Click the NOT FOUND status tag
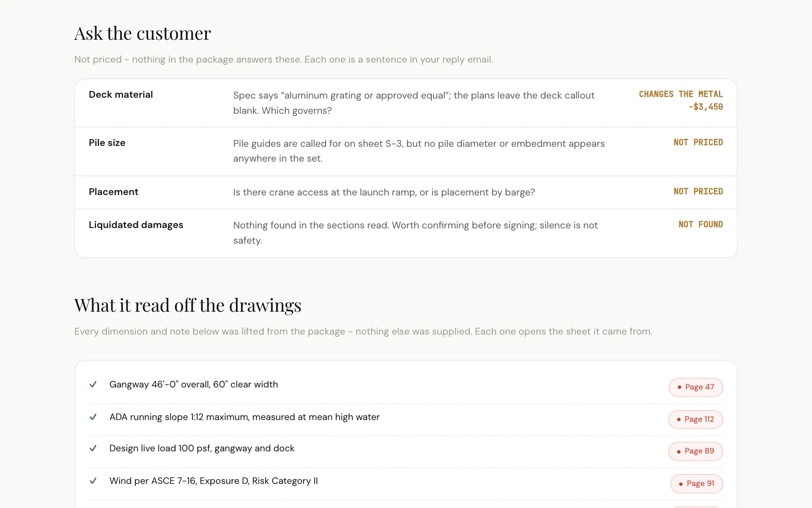This screenshot has width=812, height=508. pyautogui.click(x=701, y=225)
